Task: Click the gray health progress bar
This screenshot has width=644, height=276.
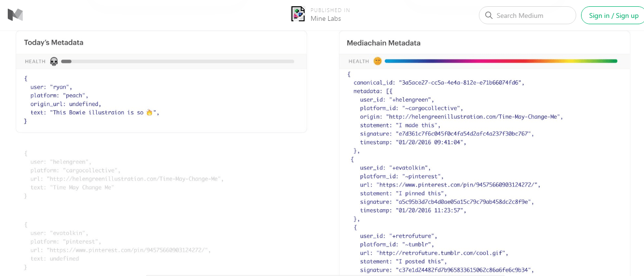Action: tap(178, 61)
